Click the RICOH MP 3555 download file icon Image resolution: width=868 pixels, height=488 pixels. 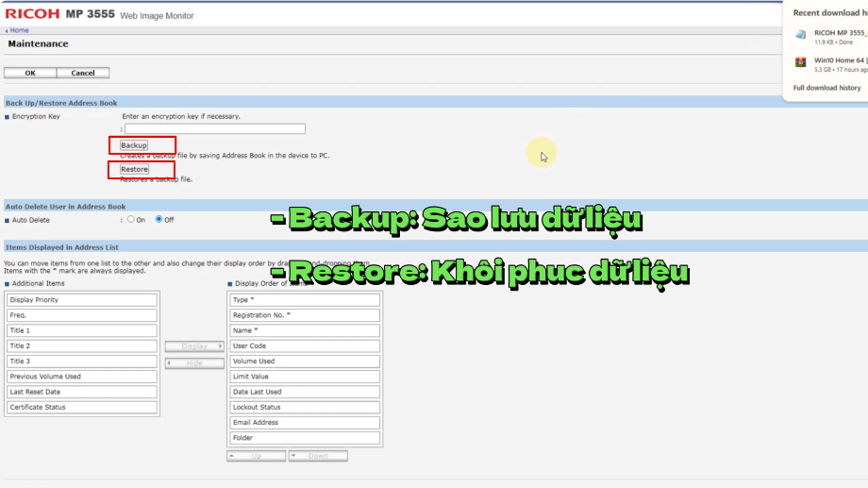coord(800,35)
